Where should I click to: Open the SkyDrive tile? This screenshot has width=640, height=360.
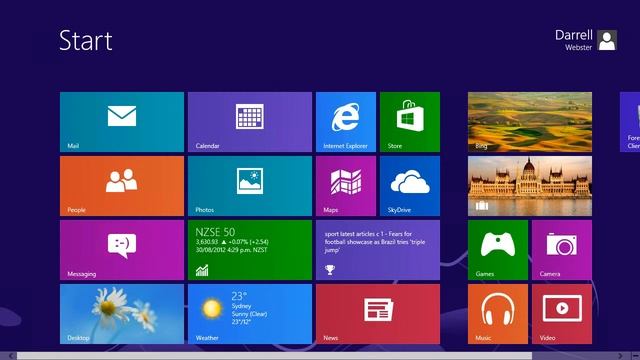pos(410,186)
